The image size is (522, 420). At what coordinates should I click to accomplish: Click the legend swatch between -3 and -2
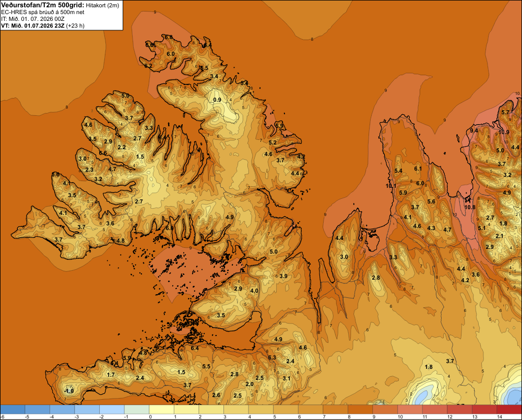point(87,410)
